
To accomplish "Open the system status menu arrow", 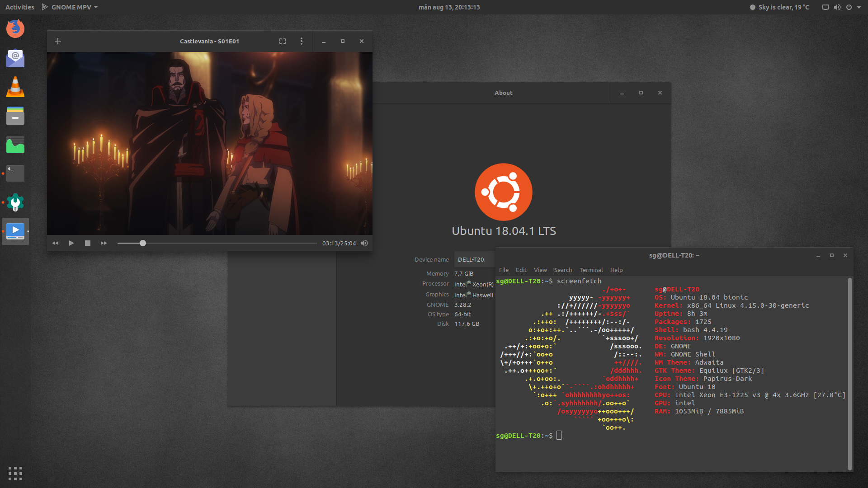I will [859, 7].
